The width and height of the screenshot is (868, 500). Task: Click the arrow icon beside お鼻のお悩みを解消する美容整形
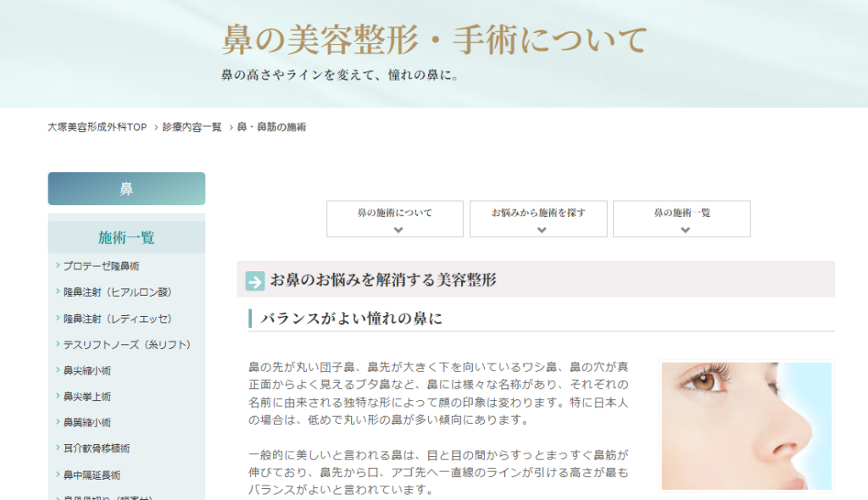pyautogui.click(x=255, y=281)
